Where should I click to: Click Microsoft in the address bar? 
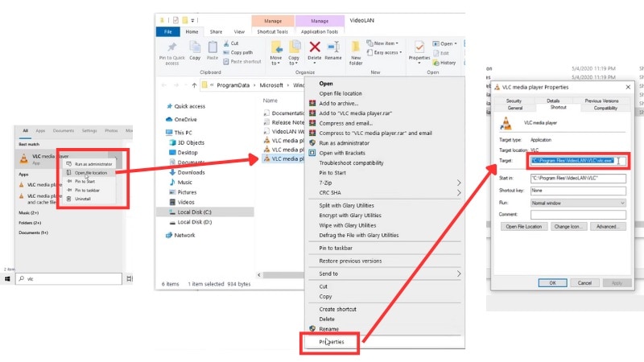click(x=271, y=85)
